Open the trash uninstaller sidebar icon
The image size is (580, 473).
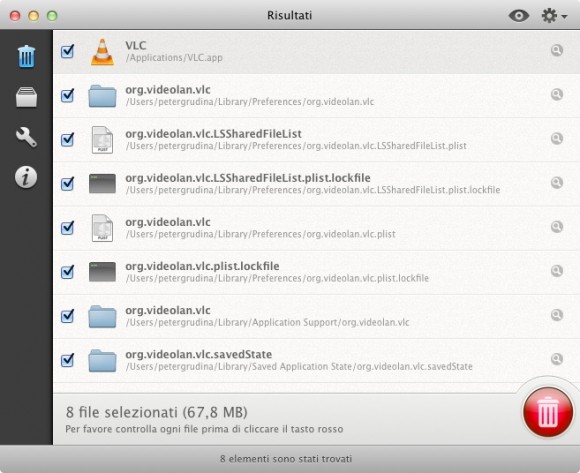pyautogui.click(x=26, y=57)
